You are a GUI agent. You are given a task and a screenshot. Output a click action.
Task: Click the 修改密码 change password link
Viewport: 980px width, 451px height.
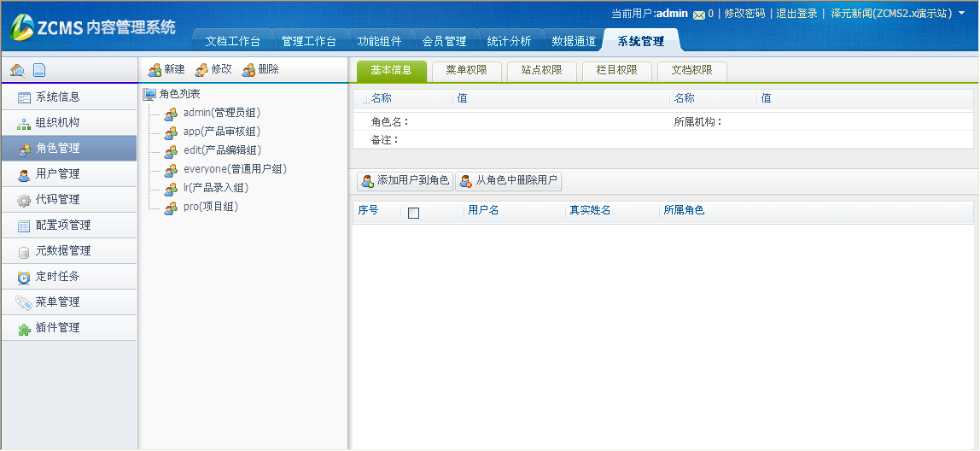click(x=744, y=14)
